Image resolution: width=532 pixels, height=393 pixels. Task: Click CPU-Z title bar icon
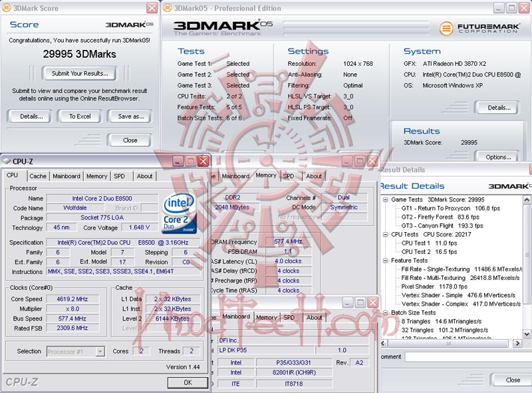coord(6,161)
